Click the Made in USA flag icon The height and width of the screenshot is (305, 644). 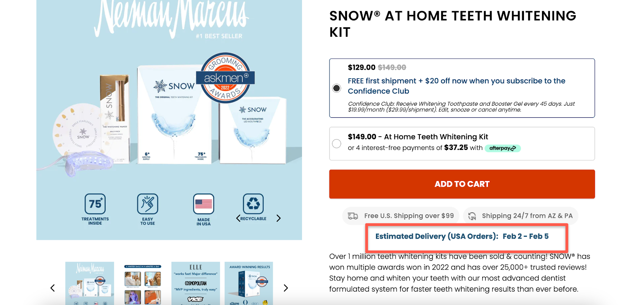click(204, 204)
